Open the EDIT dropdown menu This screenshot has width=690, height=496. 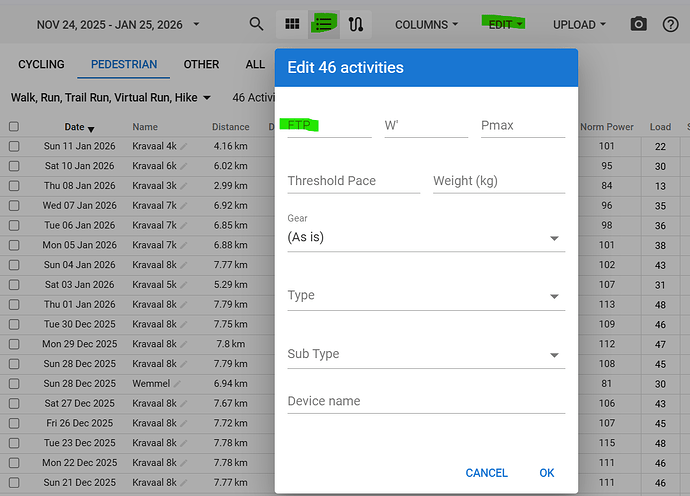[x=506, y=25]
